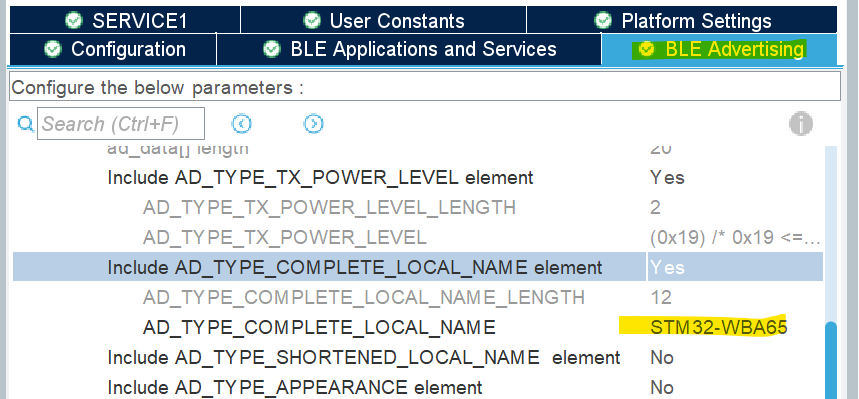Click the User Constants green check icon
This screenshot has height=399, width=859.
pos(312,20)
